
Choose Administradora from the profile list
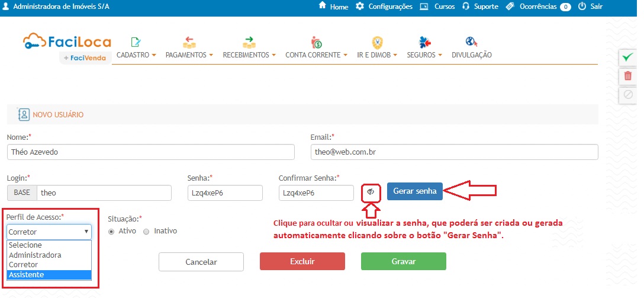[49, 255]
